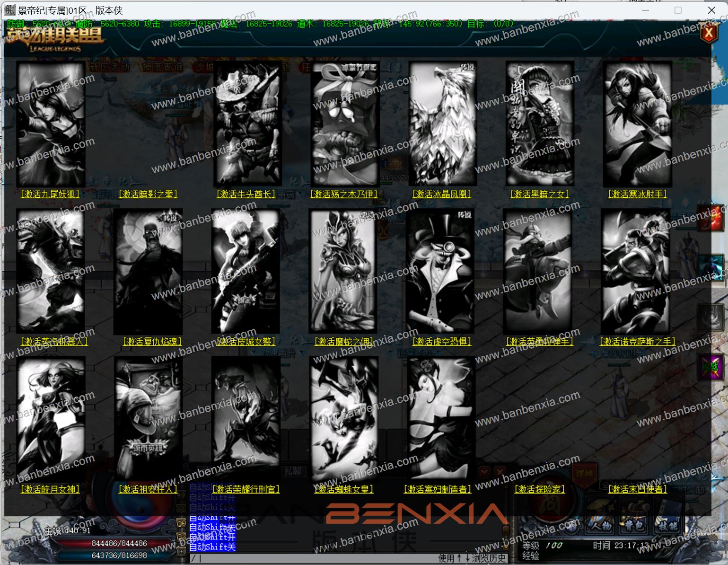The height and width of the screenshot is (565, 728).
Task: Select the 皮城女警 sniper hero card
Action: click(246, 272)
